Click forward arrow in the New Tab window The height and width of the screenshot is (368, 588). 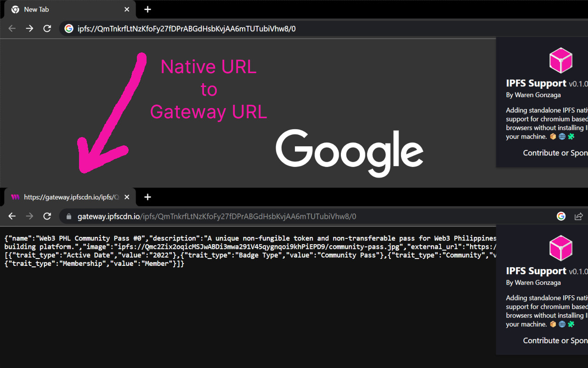click(29, 29)
